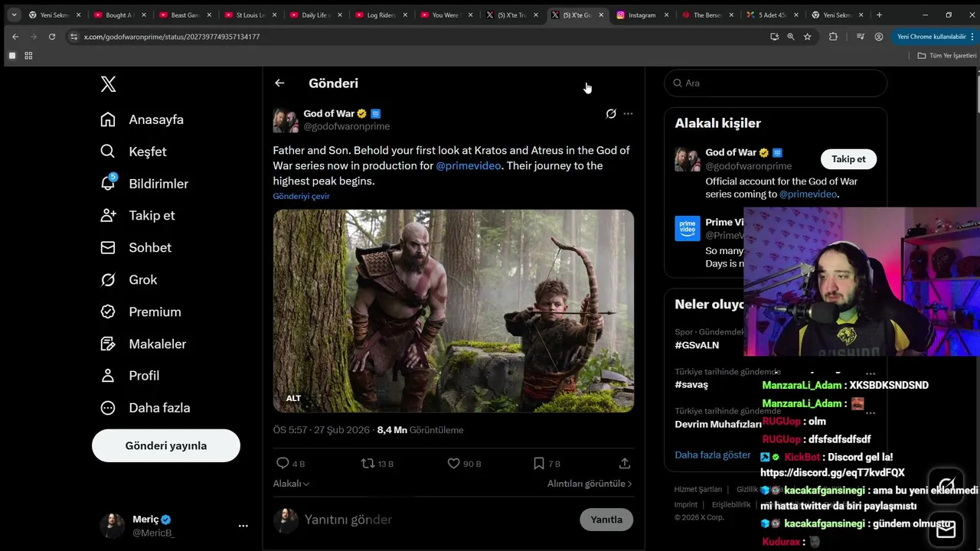Switch to Daily Life tab
Screen dimensions: 980x551
pos(315,15)
